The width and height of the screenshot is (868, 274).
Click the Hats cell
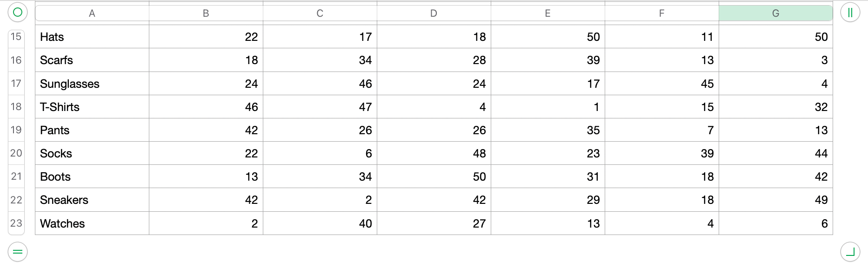point(92,37)
